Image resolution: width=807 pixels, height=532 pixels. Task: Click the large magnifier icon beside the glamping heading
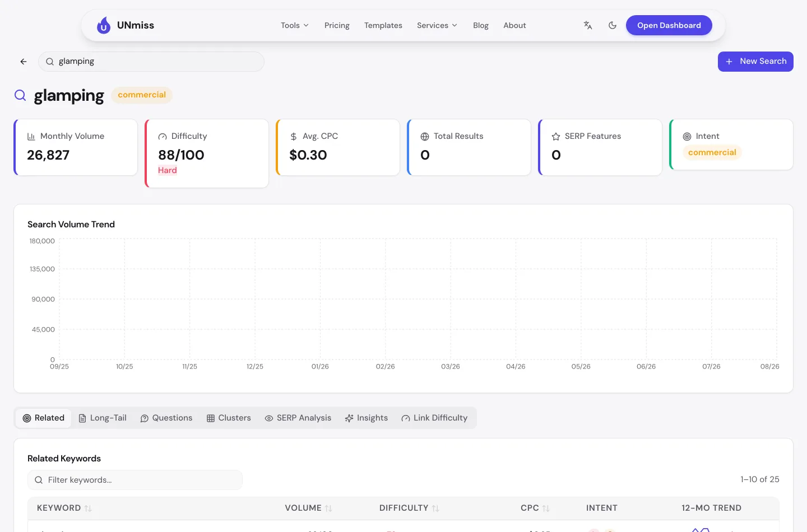(x=20, y=95)
